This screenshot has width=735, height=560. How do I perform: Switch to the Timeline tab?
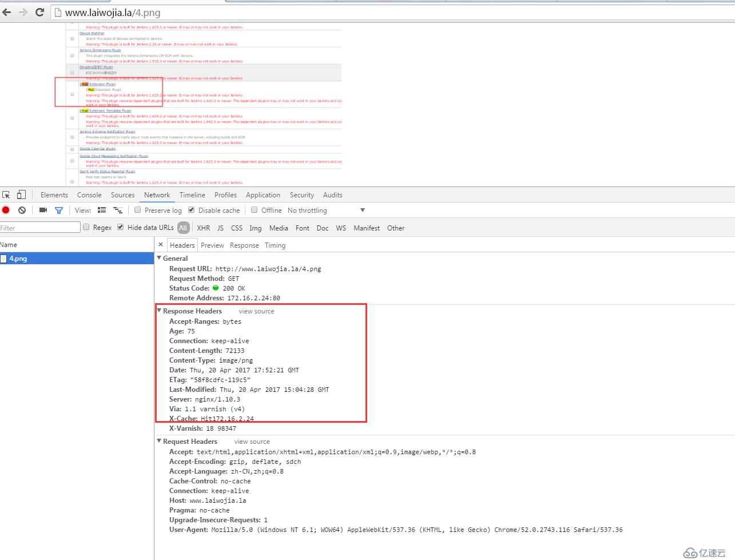click(192, 195)
